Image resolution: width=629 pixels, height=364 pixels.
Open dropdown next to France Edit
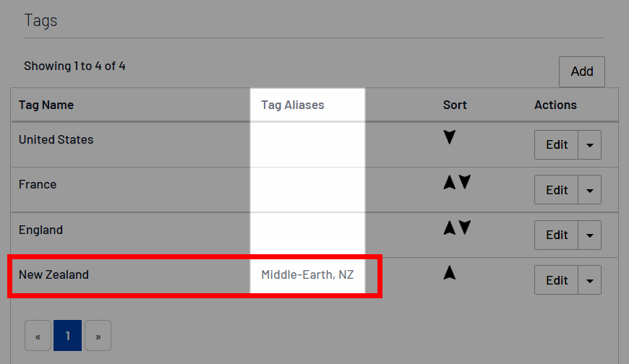tap(590, 190)
